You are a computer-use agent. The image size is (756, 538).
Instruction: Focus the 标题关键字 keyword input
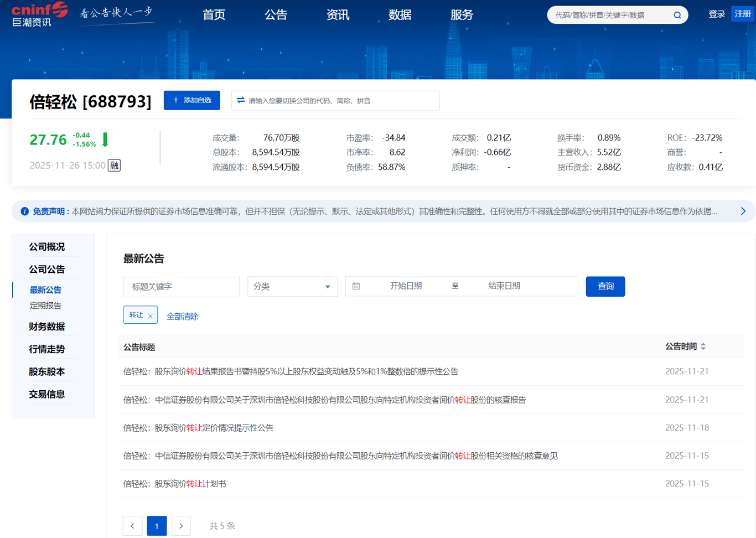(182, 287)
